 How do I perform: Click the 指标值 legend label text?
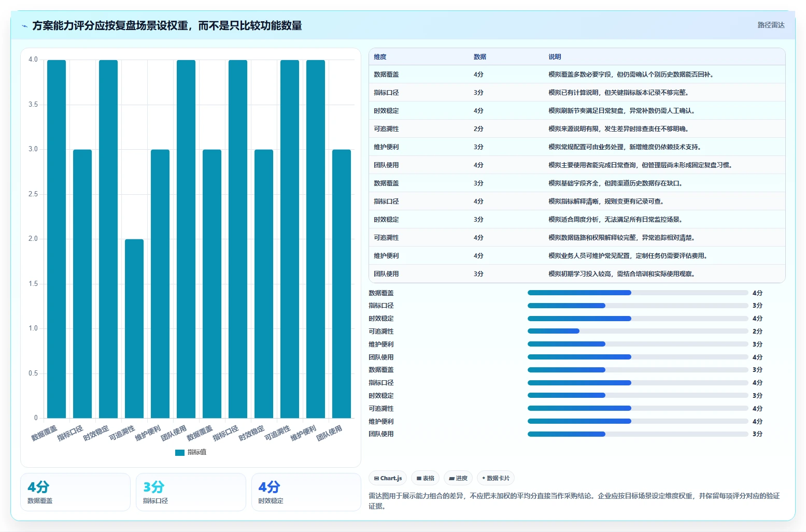point(197,452)
